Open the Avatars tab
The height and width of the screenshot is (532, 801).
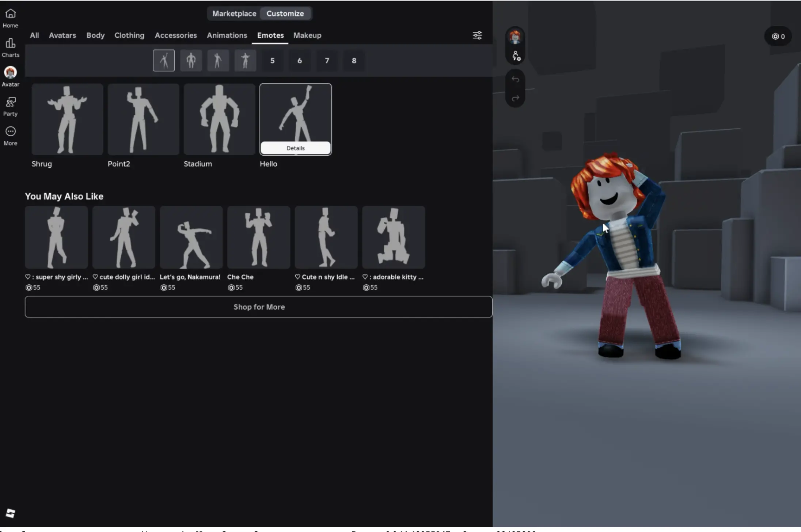(x=62, y=35)
